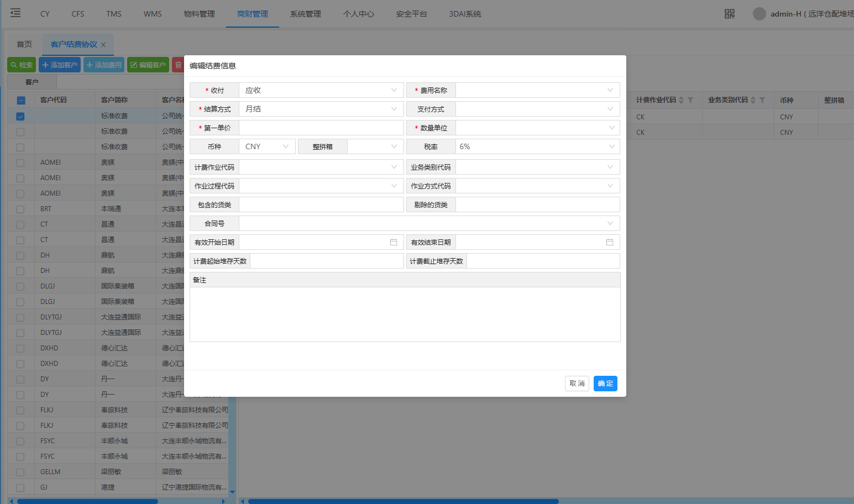Uncheck the first checked 标准收费 row checkbox

(20, 116)
